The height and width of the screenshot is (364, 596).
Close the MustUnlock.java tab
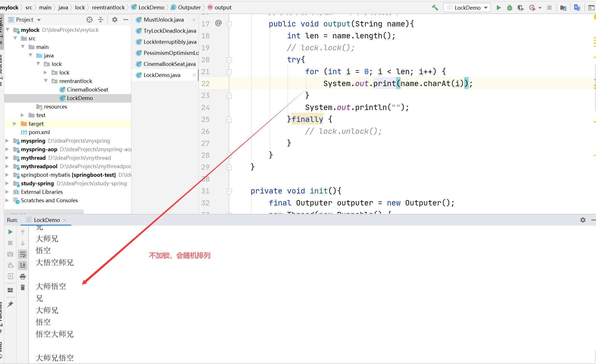point(194,20)
